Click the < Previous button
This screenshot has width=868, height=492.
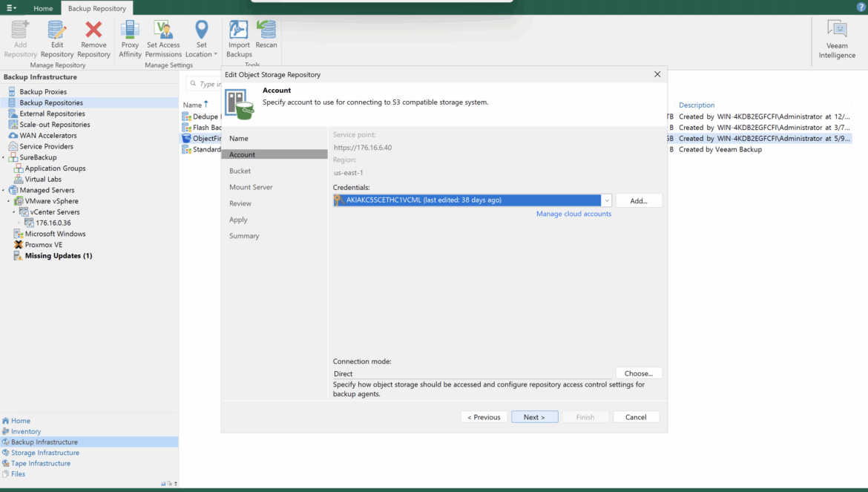click(484, 417)
